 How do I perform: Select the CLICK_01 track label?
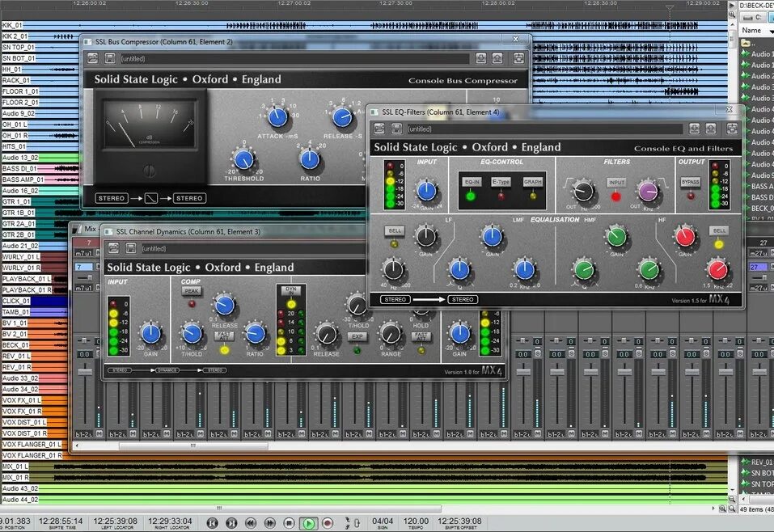(16, 301)
